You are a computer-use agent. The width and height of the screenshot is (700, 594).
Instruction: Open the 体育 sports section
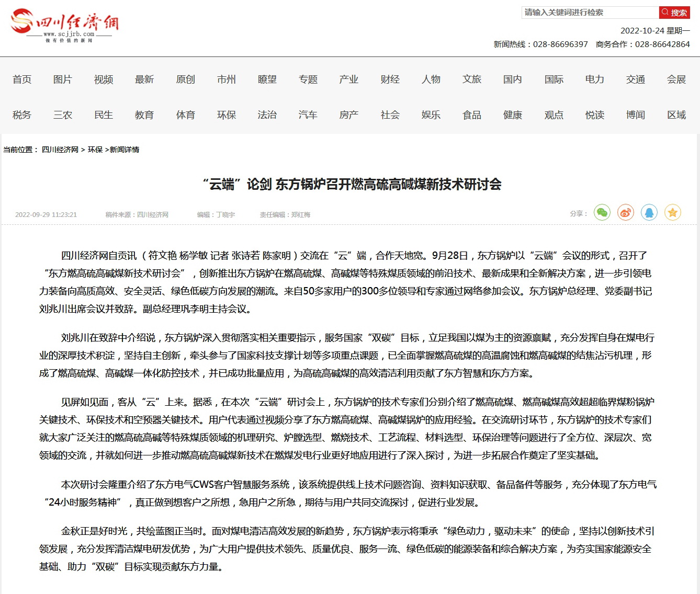pyautogui.click(x=186, y=115)
